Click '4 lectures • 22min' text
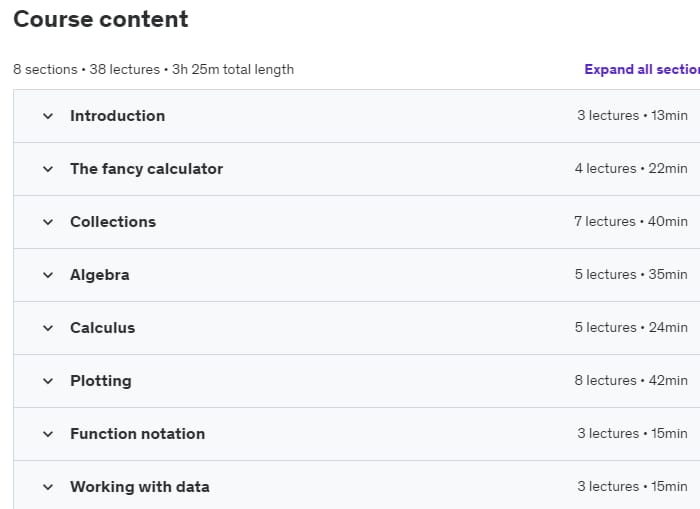Viewport: 700px width, 509px height. tap(631, 169)
